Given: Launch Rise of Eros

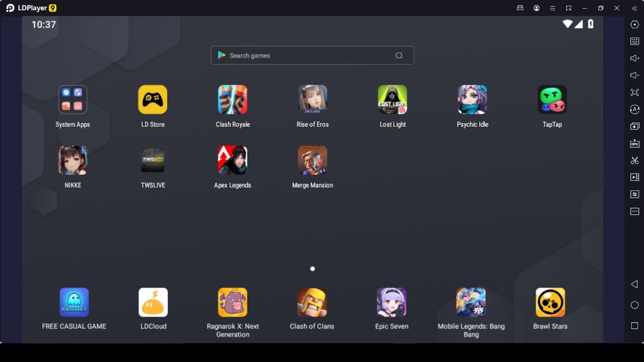Looking at the screenshot, I should 313,100.
